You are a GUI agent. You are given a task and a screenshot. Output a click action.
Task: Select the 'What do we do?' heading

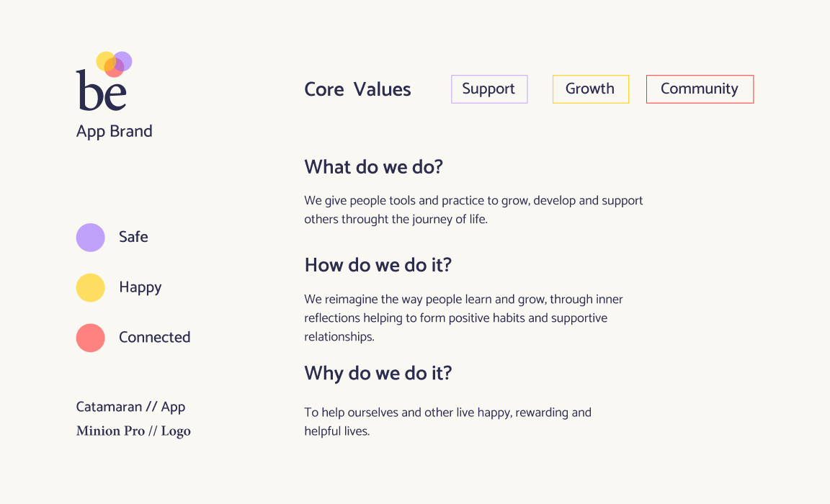[373, 167]
